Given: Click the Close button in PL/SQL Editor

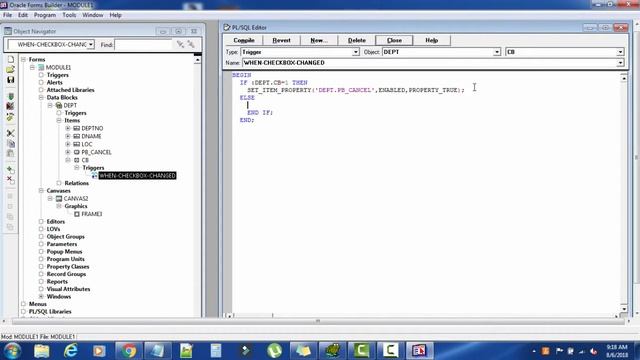Looking at the screenshot, I should pyautogui.click(x=394, y=40).
